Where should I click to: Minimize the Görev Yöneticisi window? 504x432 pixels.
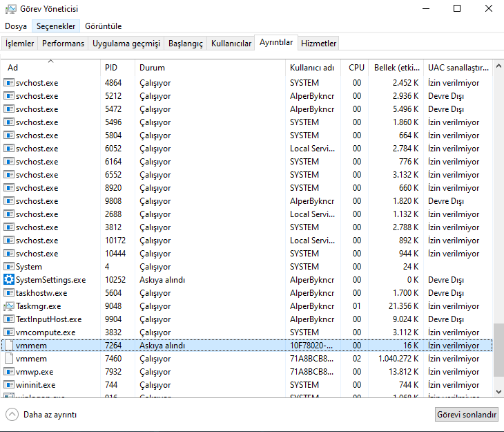pos(426,9)
